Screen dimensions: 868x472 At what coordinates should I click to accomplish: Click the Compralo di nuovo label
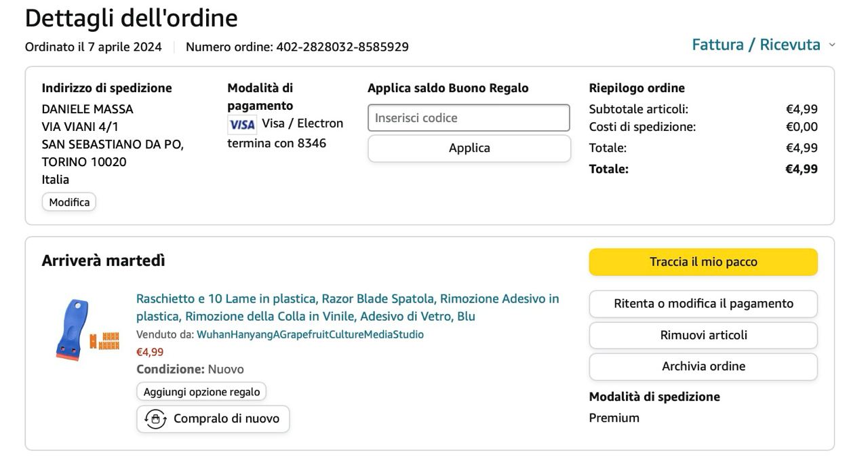(x=226, y=419)
